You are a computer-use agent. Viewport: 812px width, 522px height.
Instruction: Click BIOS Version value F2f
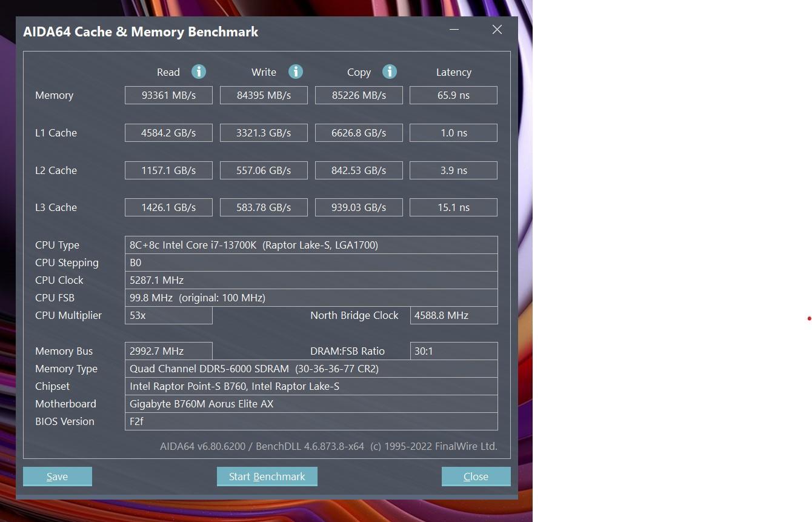311,421
